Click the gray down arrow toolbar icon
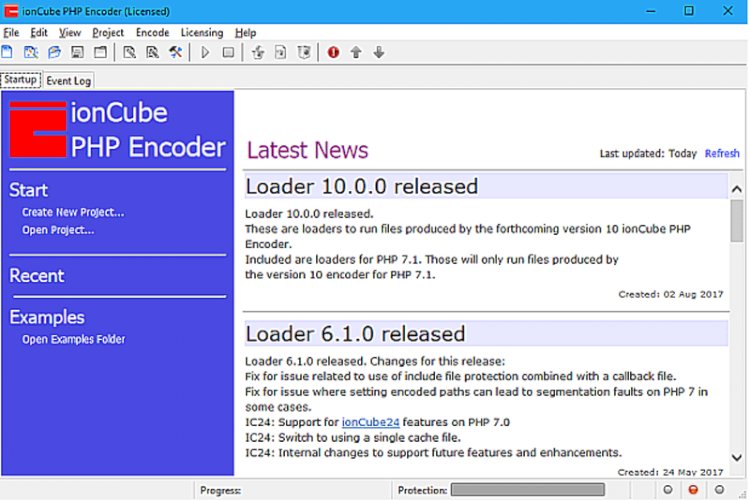 point(379,52)
